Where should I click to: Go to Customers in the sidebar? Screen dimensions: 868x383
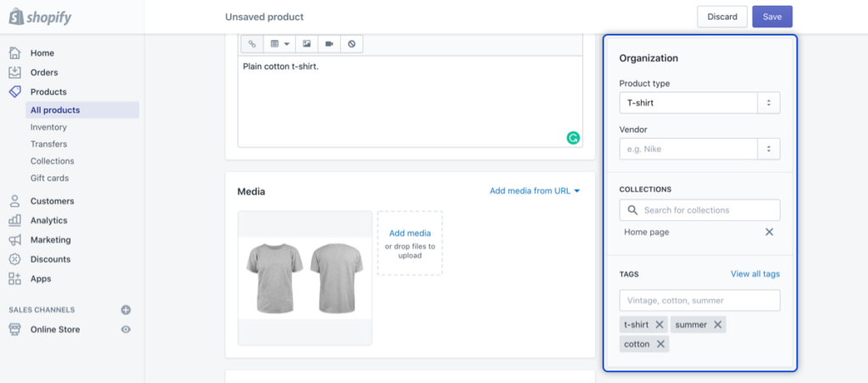click(x=52, y=201)
